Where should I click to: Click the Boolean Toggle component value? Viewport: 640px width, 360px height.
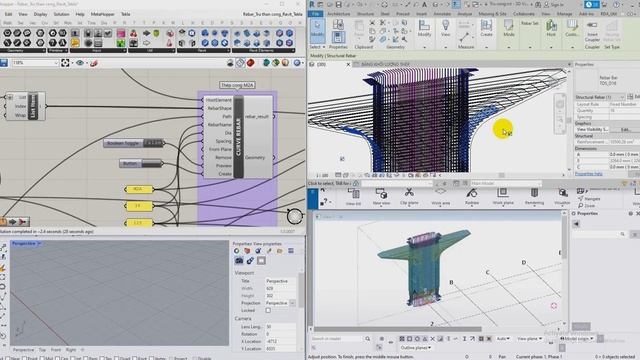coord(153,143)
